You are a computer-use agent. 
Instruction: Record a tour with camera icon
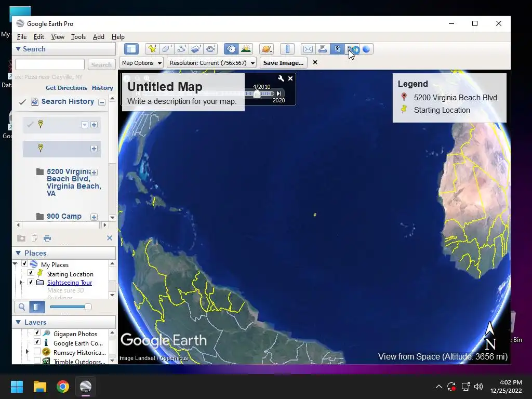(211, 49)
